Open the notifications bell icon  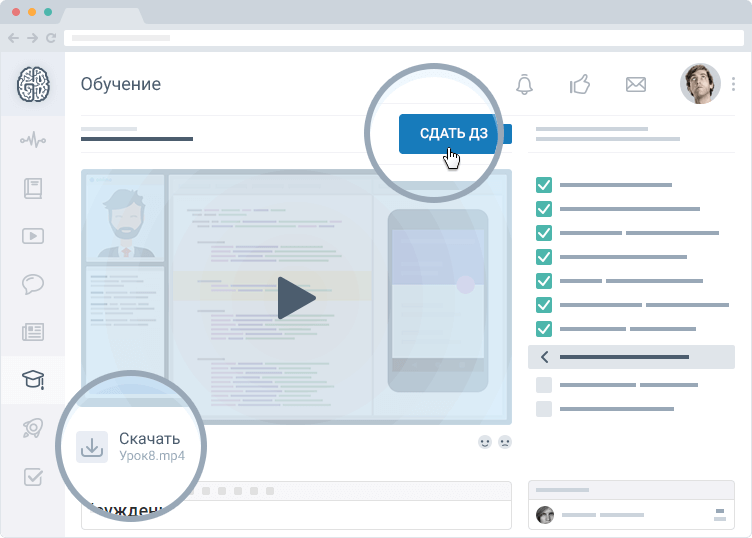524,85
